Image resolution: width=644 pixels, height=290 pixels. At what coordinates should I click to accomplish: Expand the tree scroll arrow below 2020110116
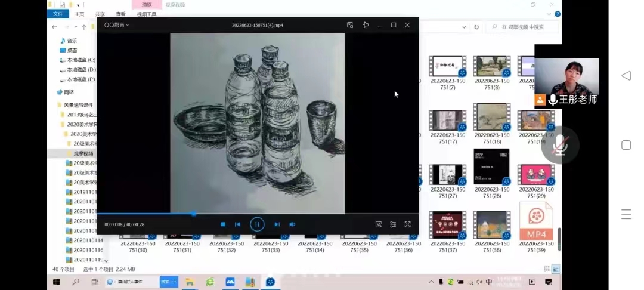[x=106, y=261]
